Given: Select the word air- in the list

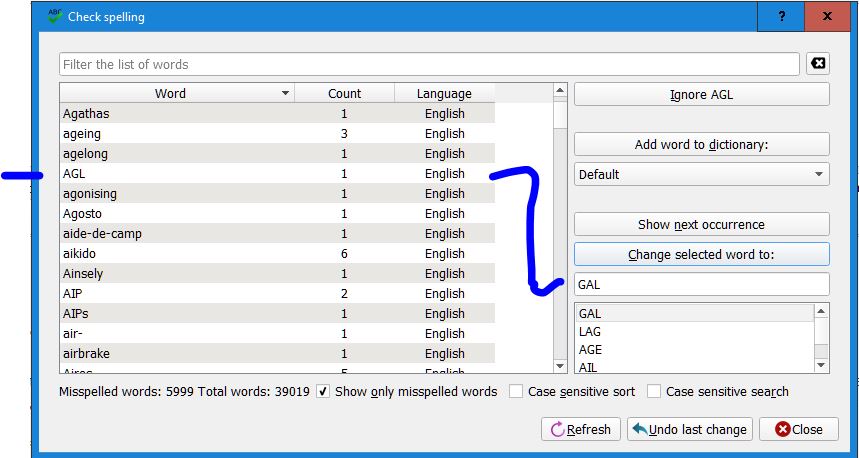Looking at the screenshot, I should pyautogui.click(x=72, y=334).
